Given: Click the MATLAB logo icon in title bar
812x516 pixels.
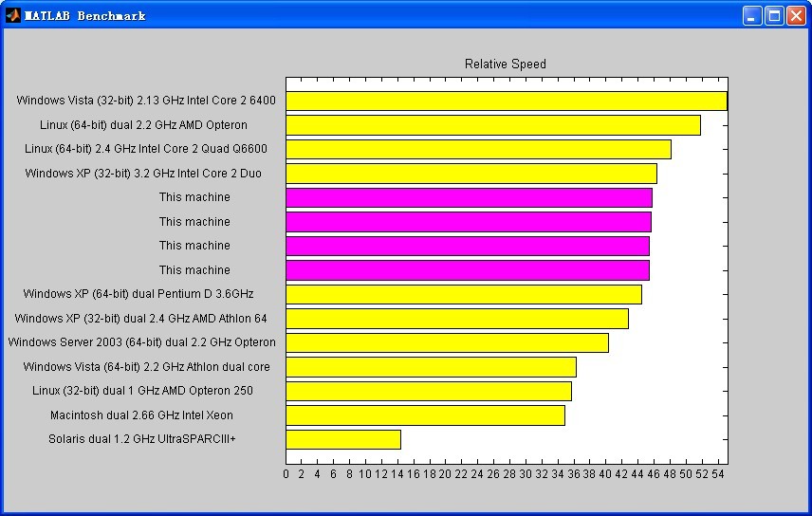Looking at the screenshot, I should pyautogui.click(x=13, y=15).
